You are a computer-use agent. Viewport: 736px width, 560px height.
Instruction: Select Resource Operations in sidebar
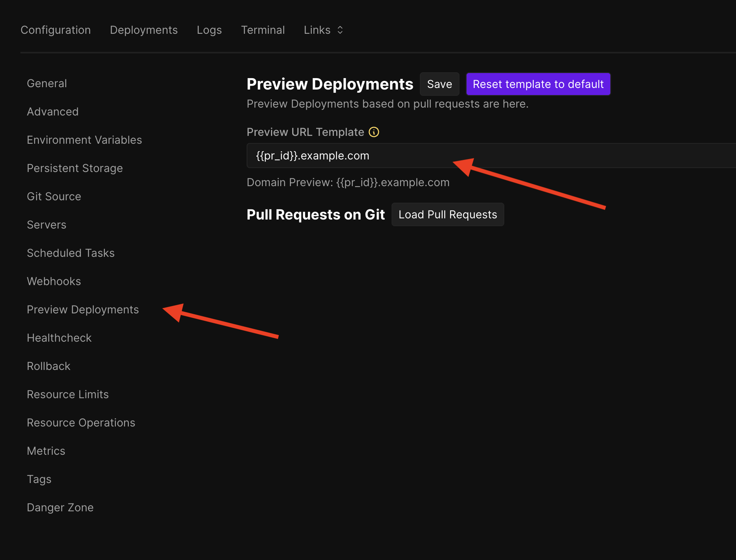click(81, 423)
